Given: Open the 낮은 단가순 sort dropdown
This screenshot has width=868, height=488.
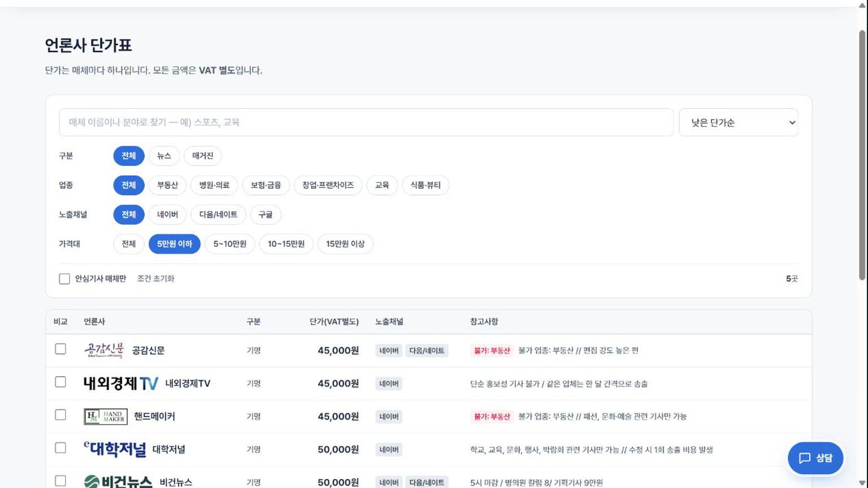Looking at the screenshot, I should (738, 123).
